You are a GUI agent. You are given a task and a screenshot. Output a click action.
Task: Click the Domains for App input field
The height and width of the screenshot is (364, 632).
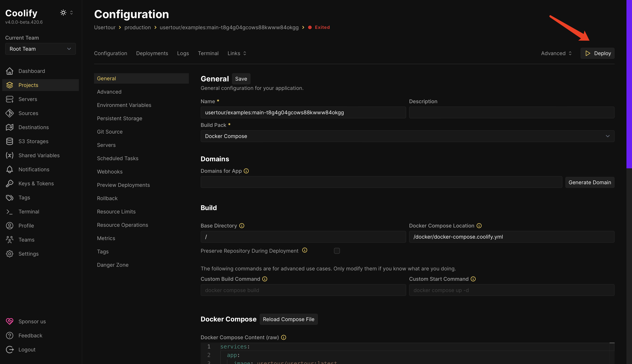tap(381, 182)
